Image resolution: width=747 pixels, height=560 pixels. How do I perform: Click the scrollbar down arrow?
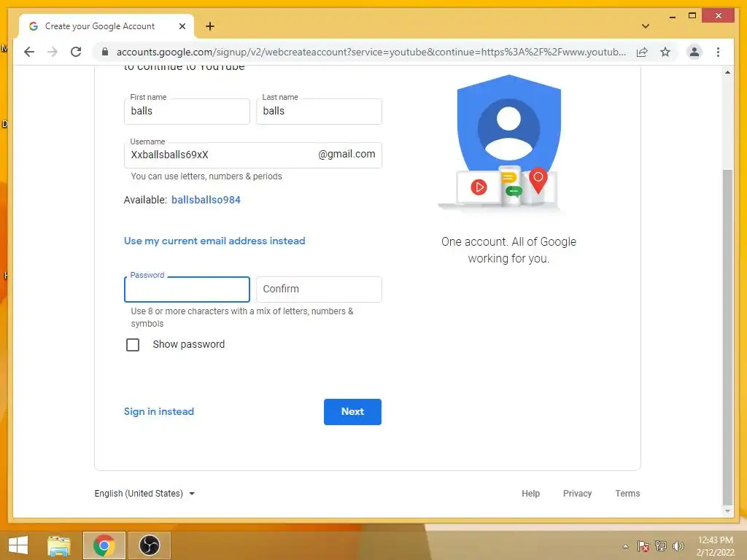click(x=727, y=511)
